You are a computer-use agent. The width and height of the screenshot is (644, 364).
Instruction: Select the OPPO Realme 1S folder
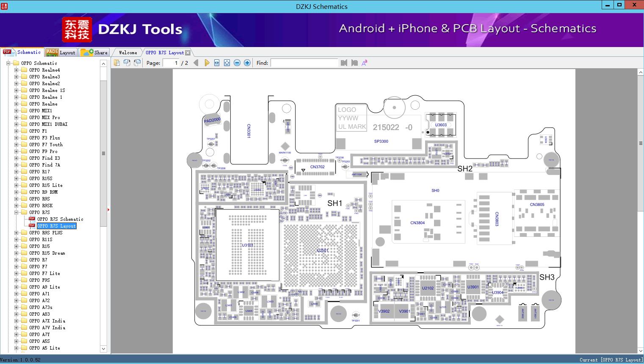pos(47,90)
